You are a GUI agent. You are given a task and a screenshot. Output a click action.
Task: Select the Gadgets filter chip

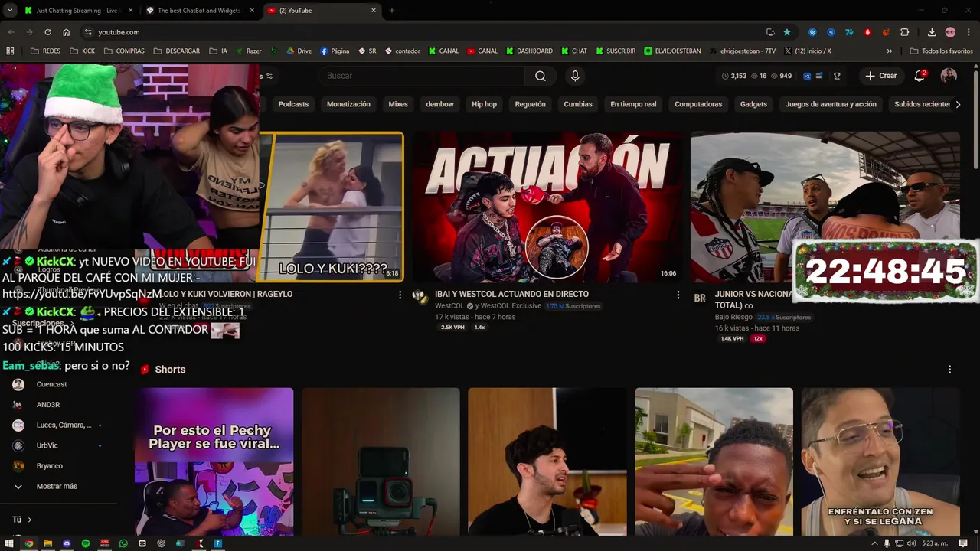753,104
